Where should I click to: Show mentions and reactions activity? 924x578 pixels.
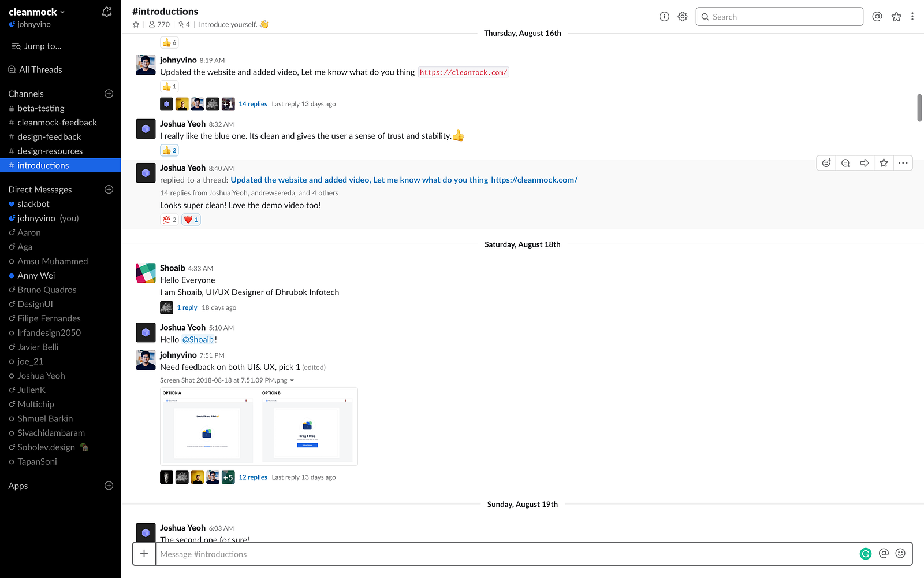click(x=877, y=17)
